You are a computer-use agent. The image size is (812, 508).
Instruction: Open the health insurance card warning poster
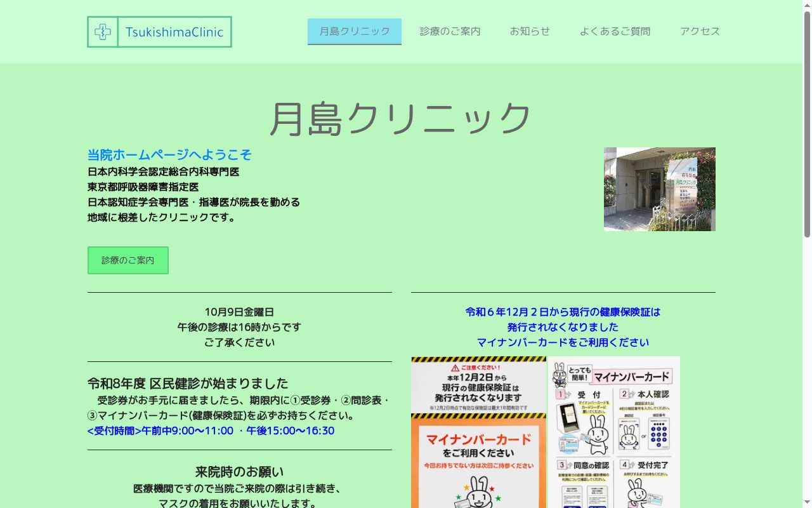478,432
